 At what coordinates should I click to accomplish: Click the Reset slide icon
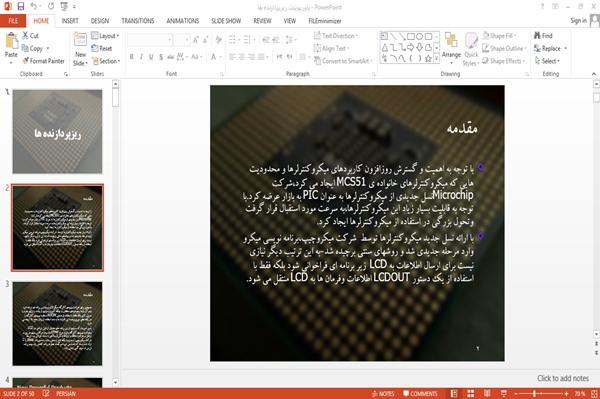point(95,48)
